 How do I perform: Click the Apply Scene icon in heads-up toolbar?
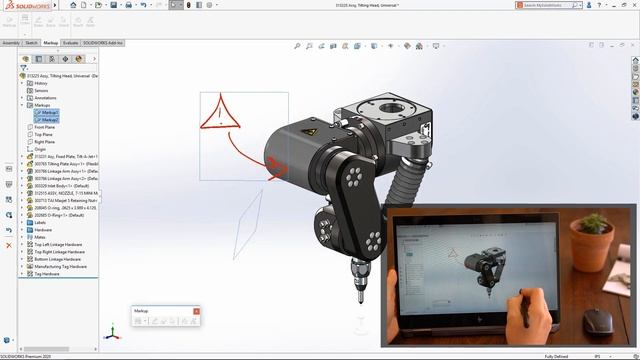point(419,46)
